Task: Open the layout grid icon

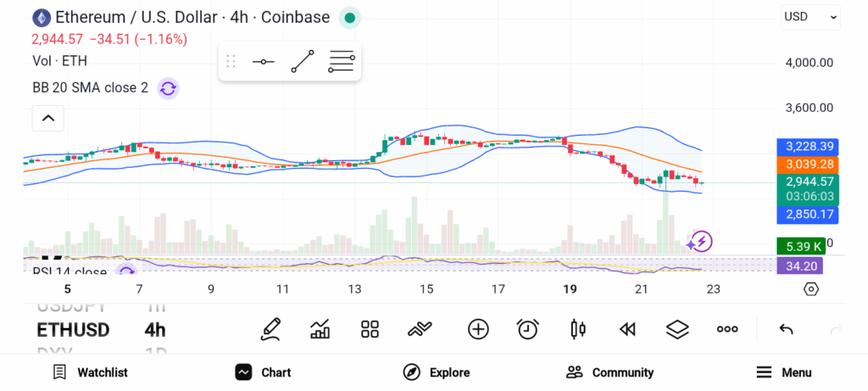Action: (x=370, y=329)
